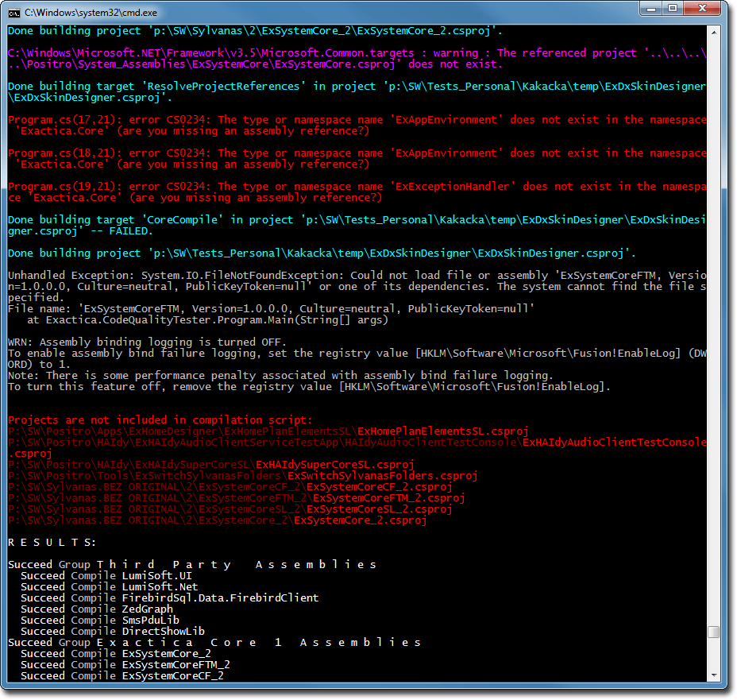Click the 'WRN: Assembly binding logging' line
This screenshot has width=737, height=700.
coord(147,342)
